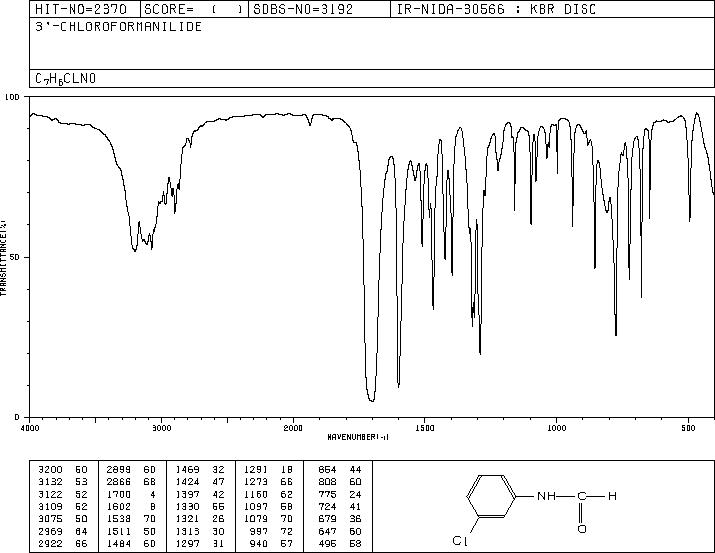
Task: Click the 1000 x-axis tick label
Action: [556, 428]
